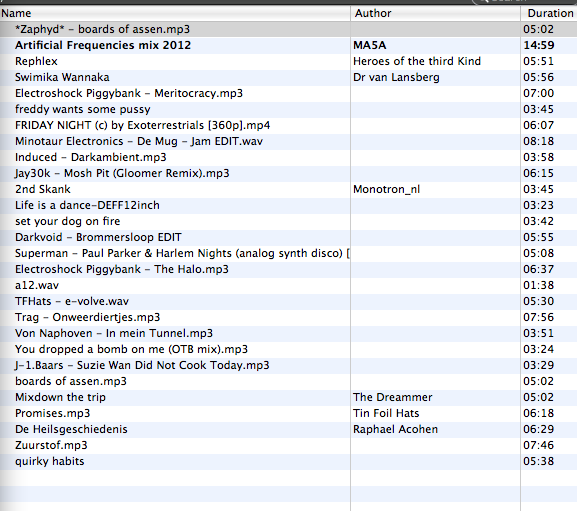Choose Promises.mp3 by Tin Foil Hats
Image resolution: width=577 pixels, height=511 pixels.
[x=288, y=413]
